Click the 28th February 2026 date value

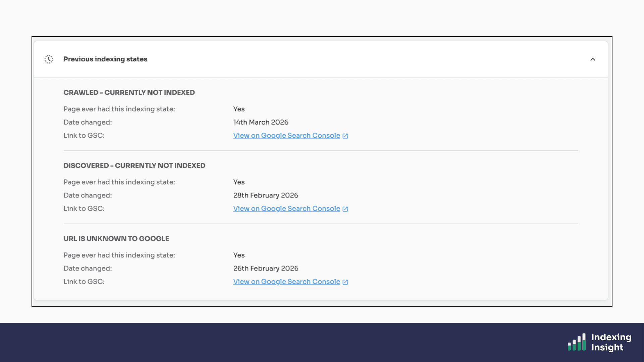(265, 195)
